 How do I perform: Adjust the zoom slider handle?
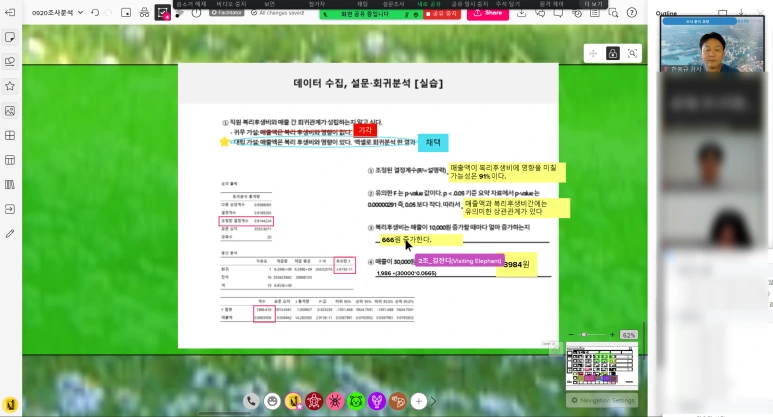click(x=584, y=335)
